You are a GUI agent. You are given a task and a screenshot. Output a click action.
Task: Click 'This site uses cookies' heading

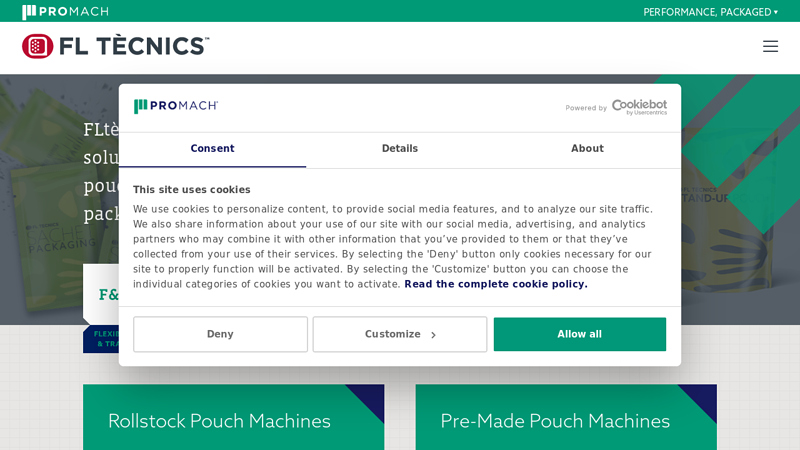192,190
